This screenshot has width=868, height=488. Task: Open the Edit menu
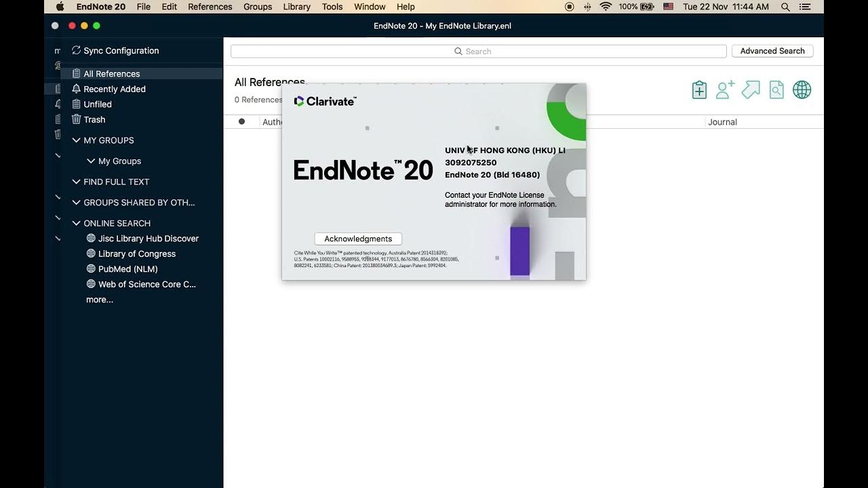click(x=170, y=7)
